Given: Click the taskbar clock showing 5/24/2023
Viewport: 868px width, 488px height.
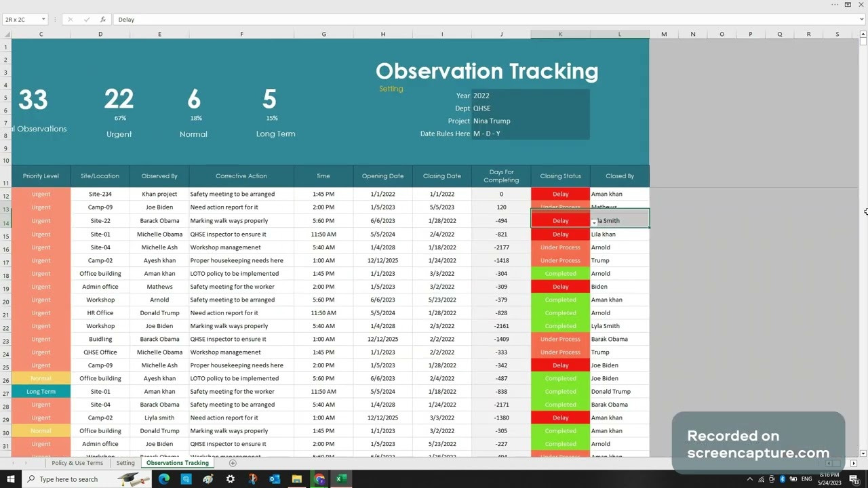Looking at the screenshot, I should click(x=829, y=479).
